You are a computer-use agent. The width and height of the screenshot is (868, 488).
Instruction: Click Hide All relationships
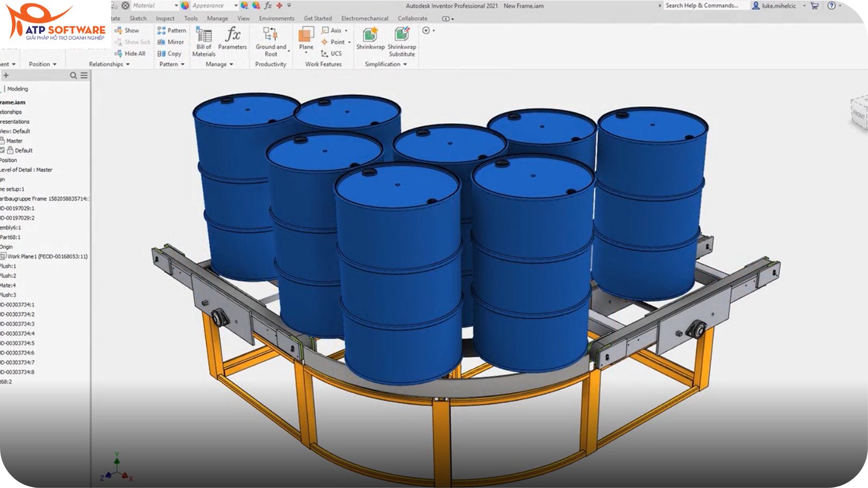point(132,54)
